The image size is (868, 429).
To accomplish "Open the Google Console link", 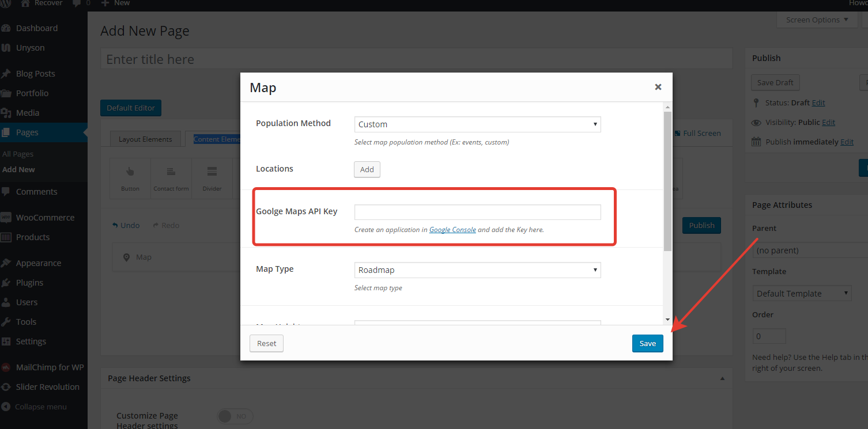I will (452, 229).
